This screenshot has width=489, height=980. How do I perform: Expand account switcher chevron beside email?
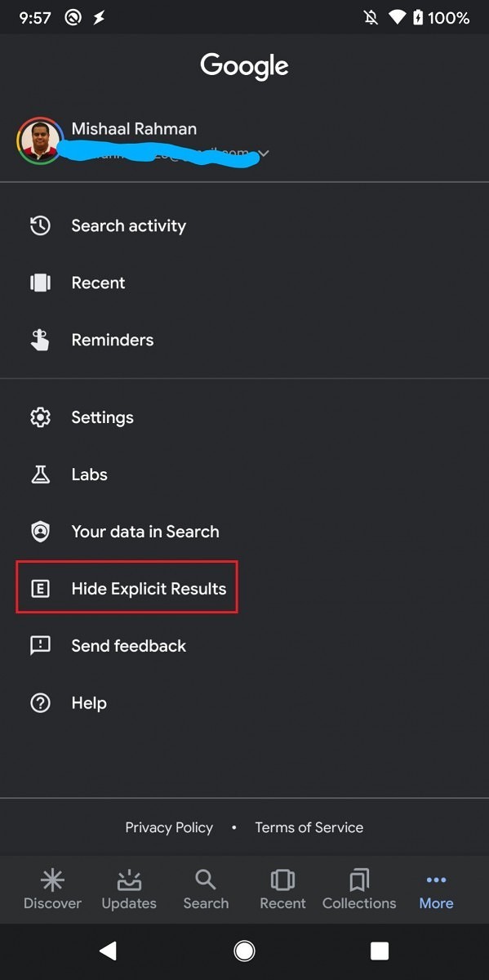(263, 154)
